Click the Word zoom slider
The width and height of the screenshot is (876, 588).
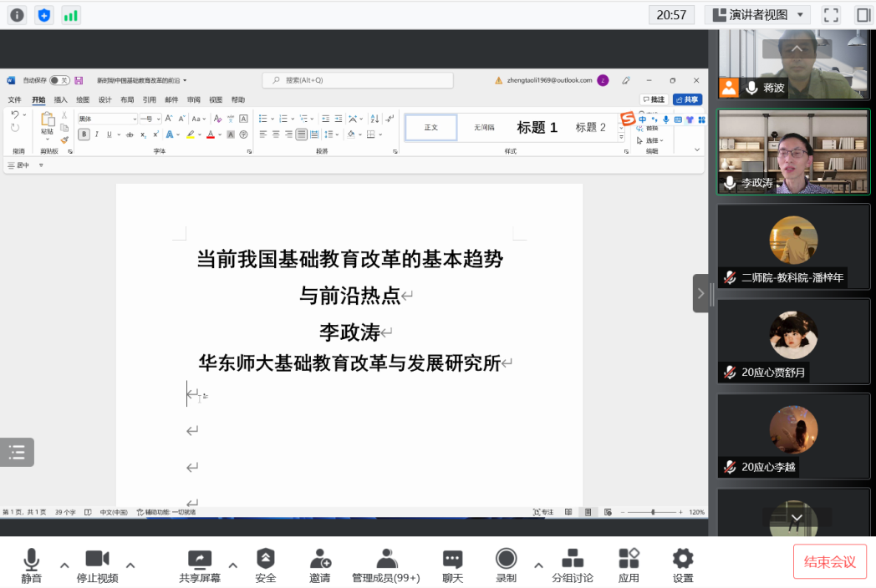(x=653, y=512)
